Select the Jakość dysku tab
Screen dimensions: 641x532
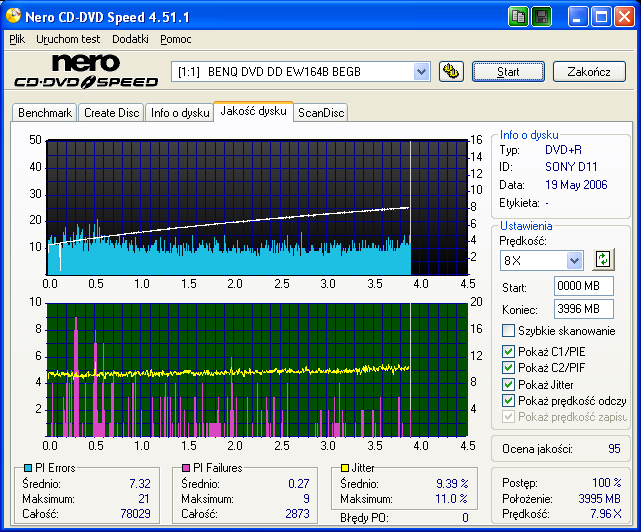[x=253, y=111]
